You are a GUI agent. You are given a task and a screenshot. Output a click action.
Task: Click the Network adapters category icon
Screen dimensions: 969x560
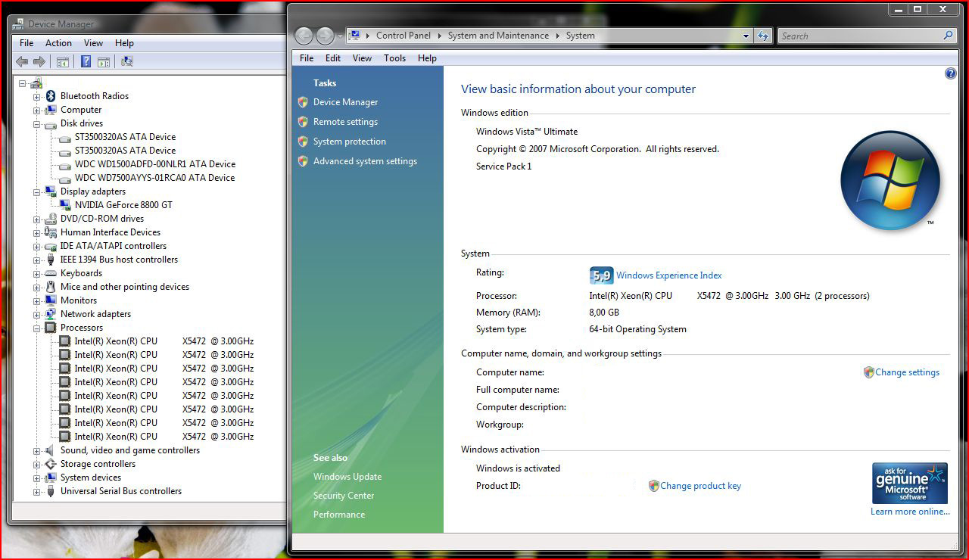[51, 314]
